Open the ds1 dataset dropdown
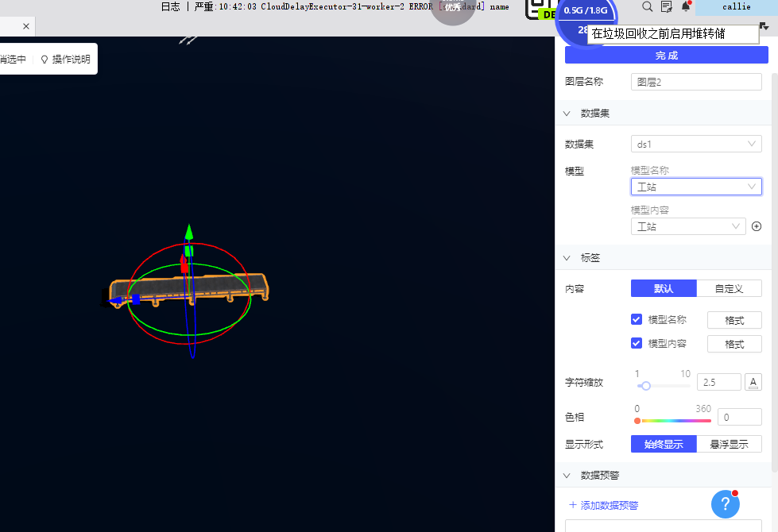Viewport: 778px width, 532px height. [696, 145]
